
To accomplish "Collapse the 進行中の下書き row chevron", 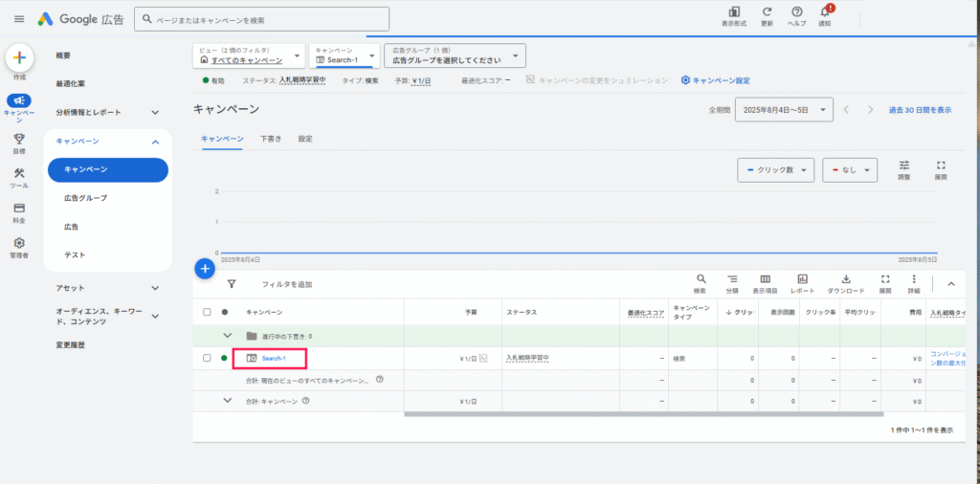I will (x=228, y=336).
